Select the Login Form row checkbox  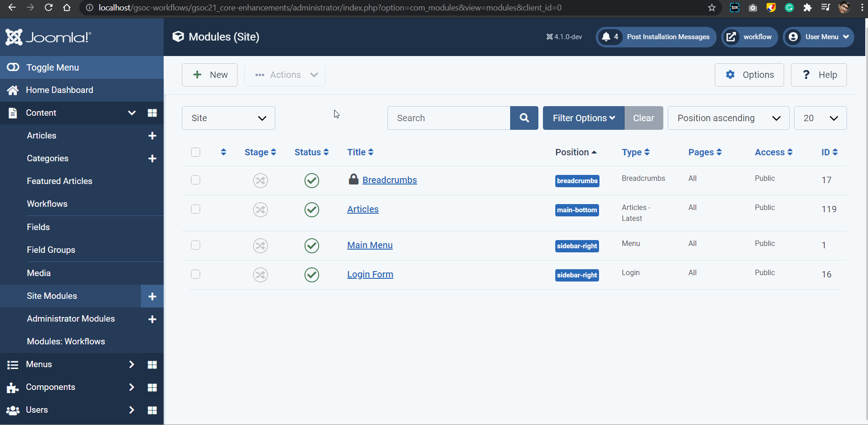tap(196, 274)
